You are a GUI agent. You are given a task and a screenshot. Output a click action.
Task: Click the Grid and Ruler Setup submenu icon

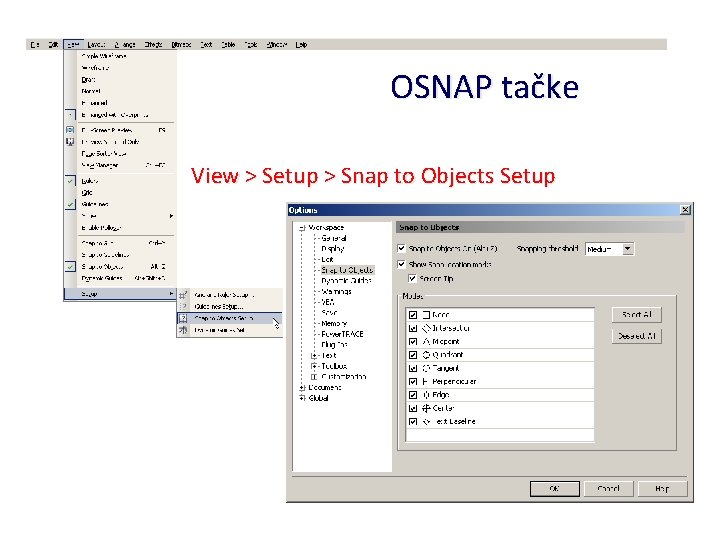tap(183, 295)
